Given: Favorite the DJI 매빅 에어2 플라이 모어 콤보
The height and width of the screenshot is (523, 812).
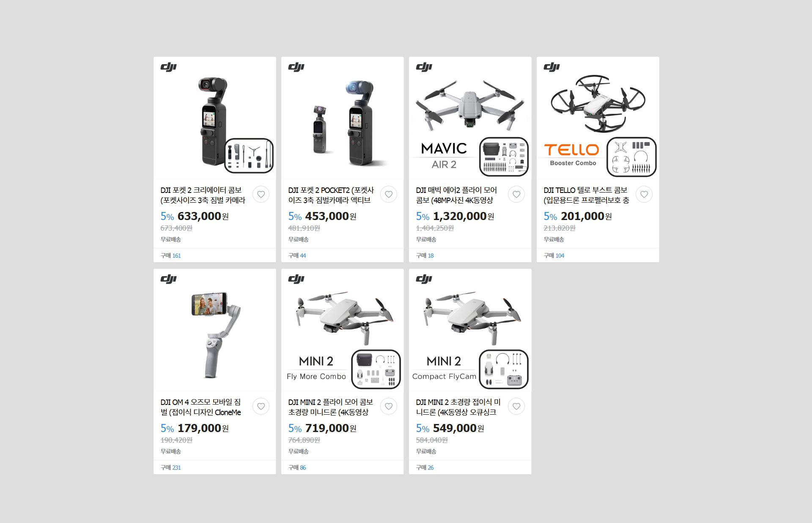Looking at the screenshot, I should click(x=516, y=194).
